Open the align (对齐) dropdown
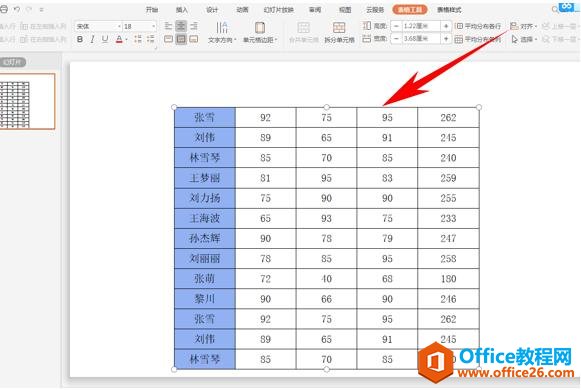 click(524, 26)
